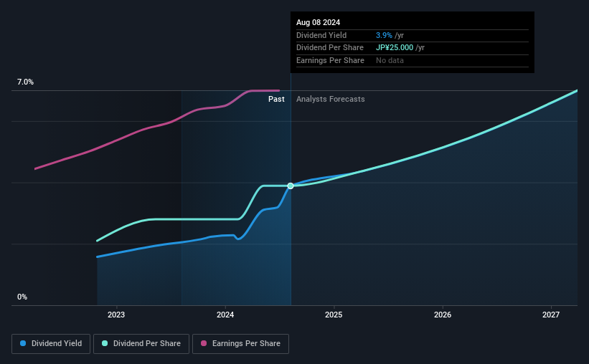Click the 2027 x-axis year label
This screenshot has width=589, height=364.
pos(551,315)
